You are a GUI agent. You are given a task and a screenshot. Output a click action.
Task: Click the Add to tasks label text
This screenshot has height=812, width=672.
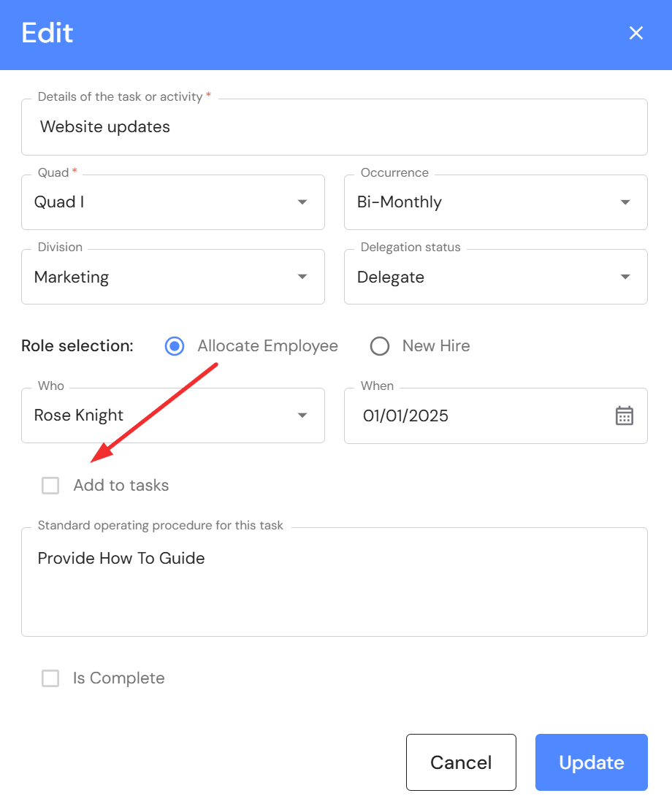click(x=121, y=486)
